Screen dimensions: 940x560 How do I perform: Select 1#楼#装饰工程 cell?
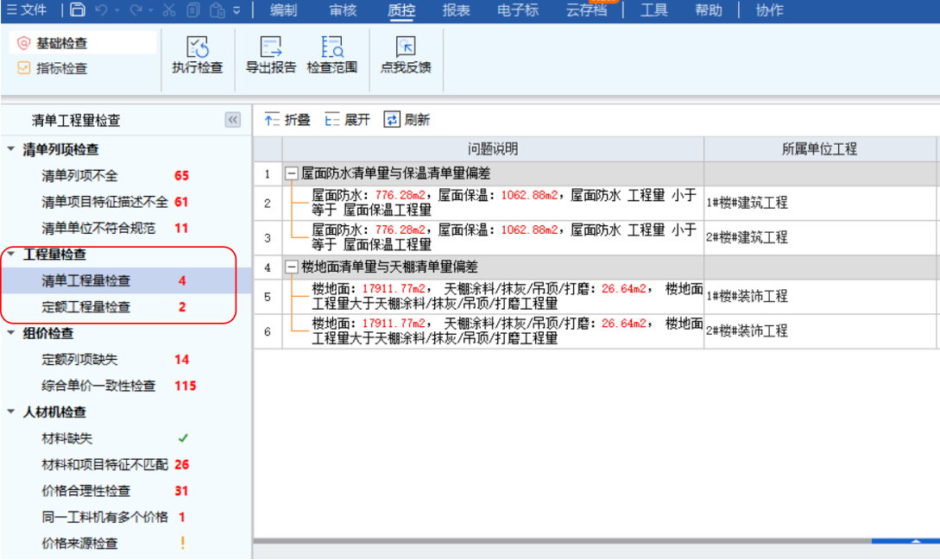pos(819,296)
